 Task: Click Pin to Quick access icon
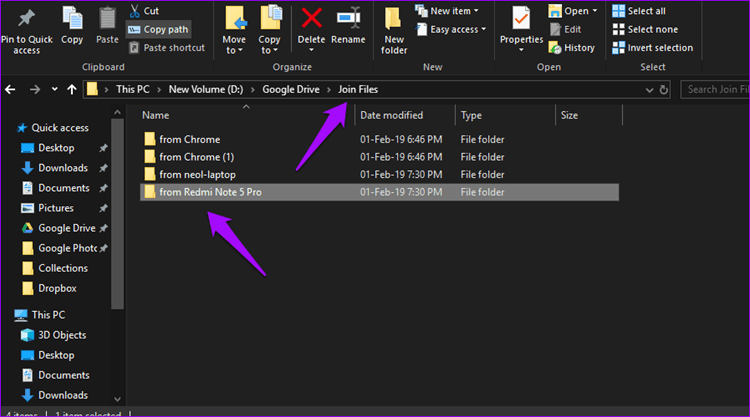coord(26,18)
